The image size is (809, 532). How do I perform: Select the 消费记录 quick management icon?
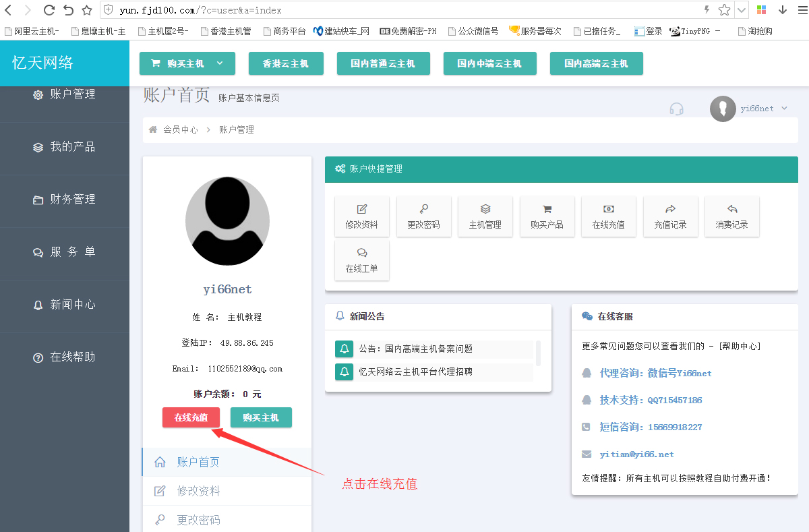coord(731,216)
